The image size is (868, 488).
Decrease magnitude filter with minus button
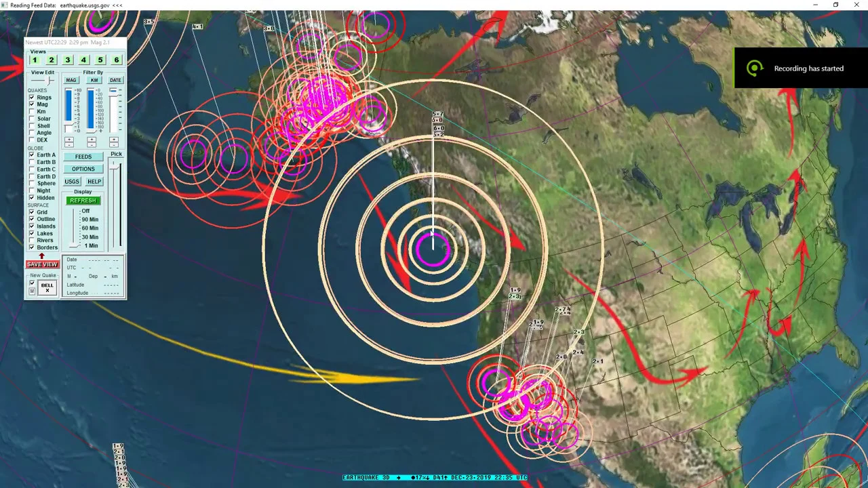69,145
